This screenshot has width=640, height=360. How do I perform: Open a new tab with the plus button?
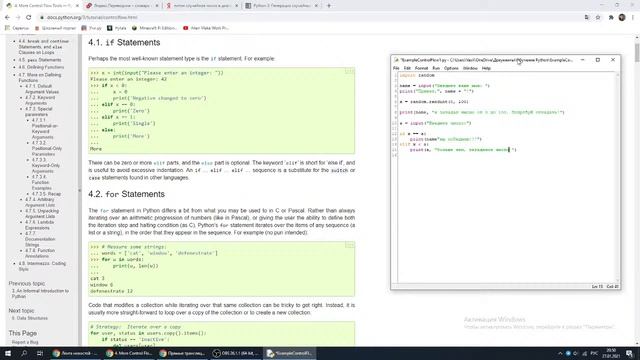pyautogui.click(x=329, y=6)
